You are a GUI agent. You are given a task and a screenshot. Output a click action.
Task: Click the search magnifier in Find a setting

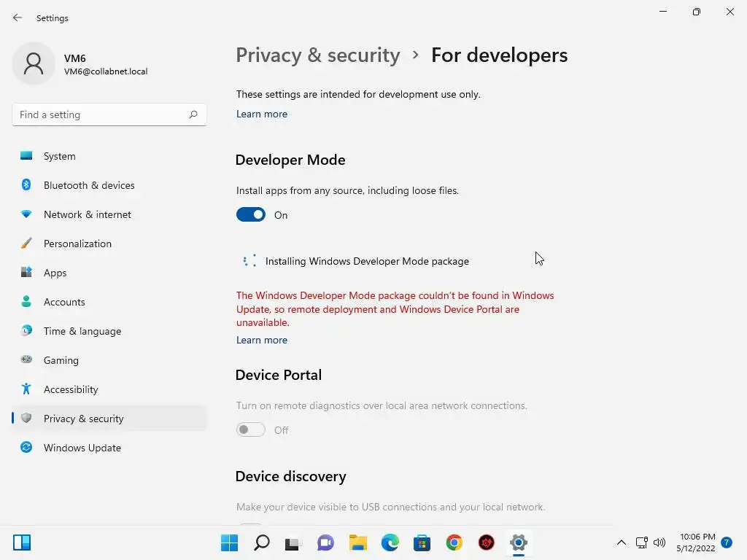[x=193, y=114]
